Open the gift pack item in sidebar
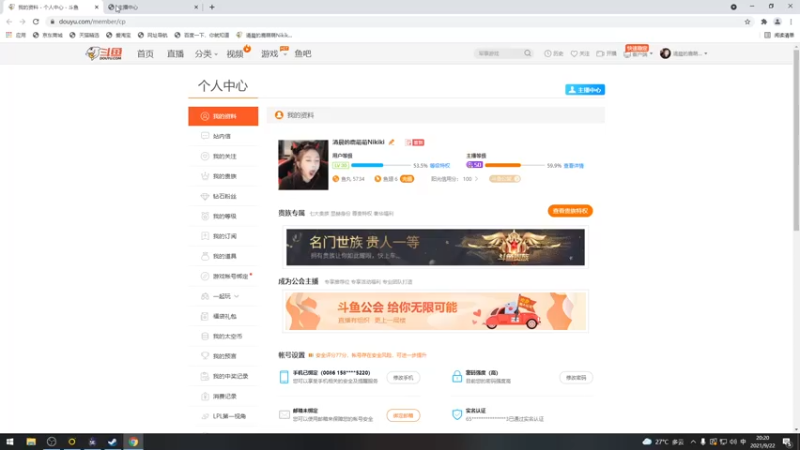This screenshot has width=800, height=450. 223,316
